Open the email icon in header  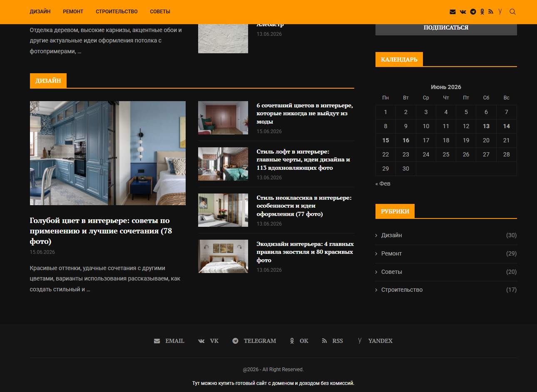pos(452,12)
